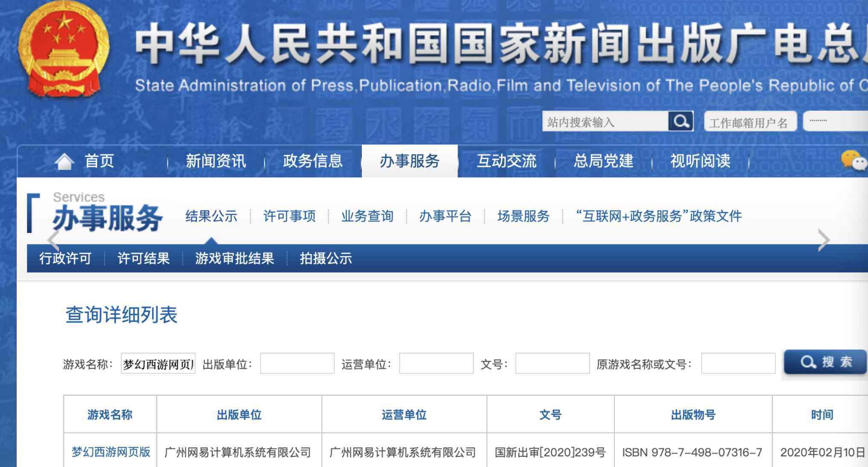Click the 中华人民共和国国家新闻出版广电总局 site title
868x467 pixels.
coord(501,43)
